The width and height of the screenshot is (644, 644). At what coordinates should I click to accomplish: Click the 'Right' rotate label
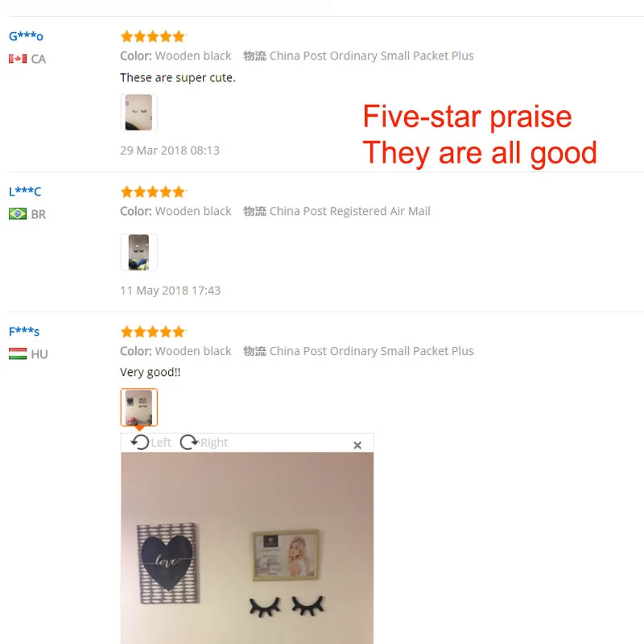[x=214, y=443]
